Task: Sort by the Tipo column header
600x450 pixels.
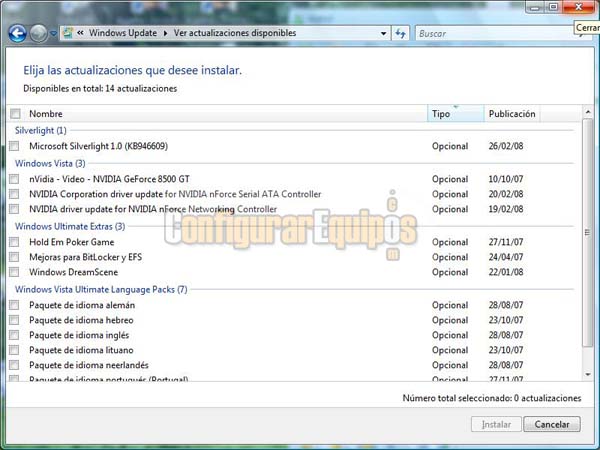Action: pos(455,114)
